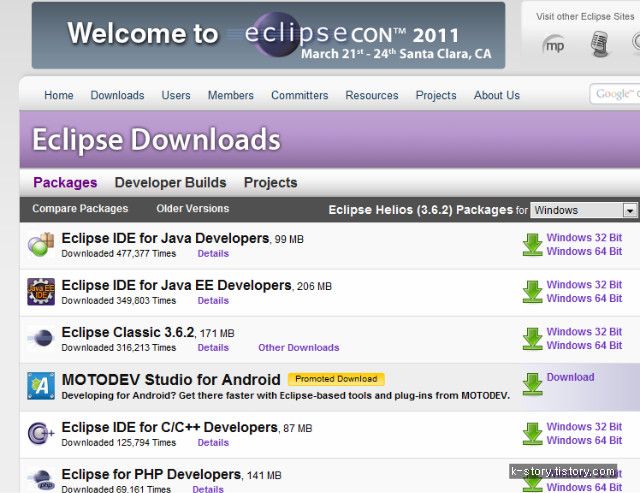The image size is (640, 493).
Task: Go to Home in the navigation bar
Action: [59, 95]
